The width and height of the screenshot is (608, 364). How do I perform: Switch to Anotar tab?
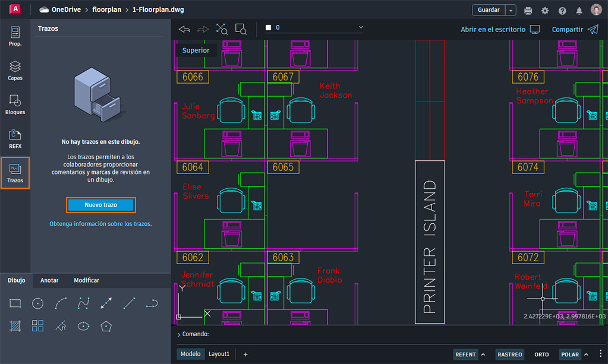(x=49, y=280)
